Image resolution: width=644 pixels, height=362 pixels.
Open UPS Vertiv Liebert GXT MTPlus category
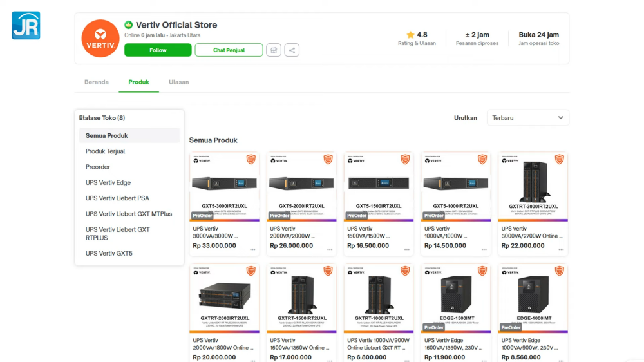pos(129,214)
